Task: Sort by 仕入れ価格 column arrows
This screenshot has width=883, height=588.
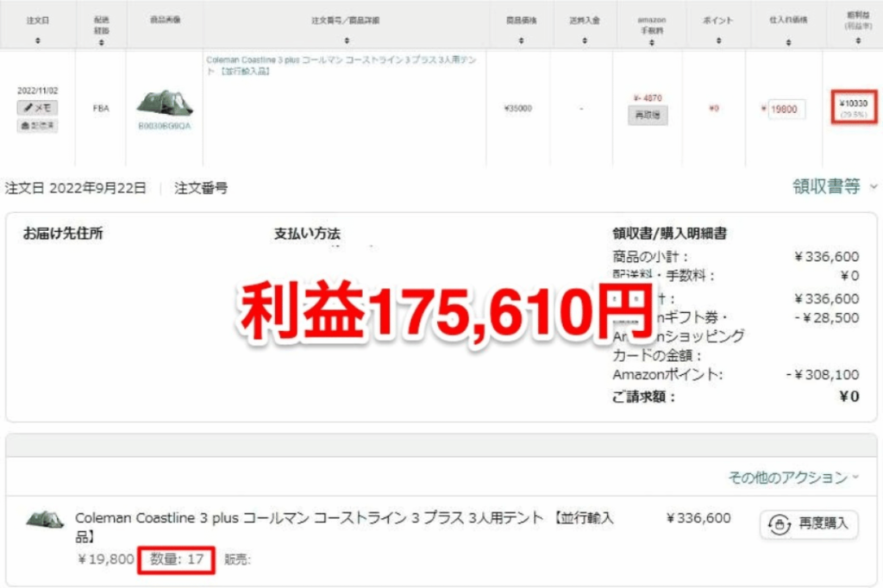Action: coord(788,42)
